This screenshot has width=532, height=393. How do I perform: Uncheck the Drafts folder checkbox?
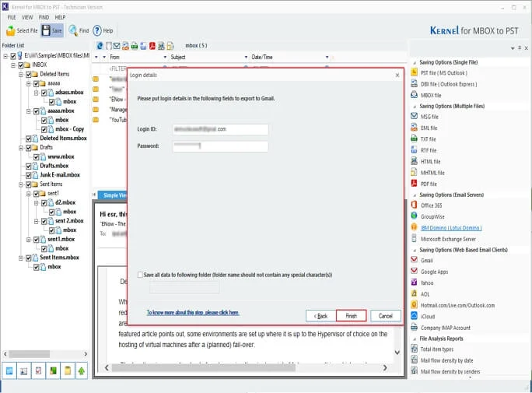(29, 148)
